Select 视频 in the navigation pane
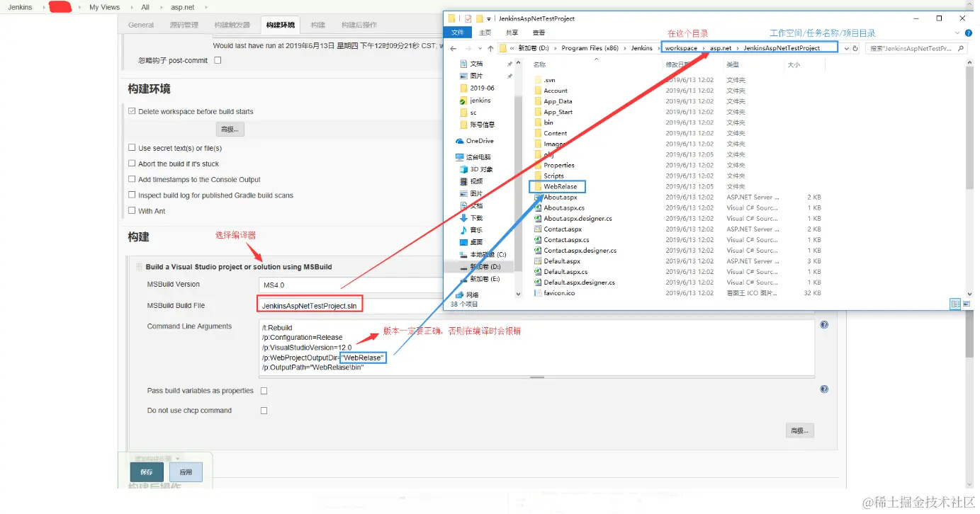980x514 pixels. pyautogui.click(x=471, y=181)
